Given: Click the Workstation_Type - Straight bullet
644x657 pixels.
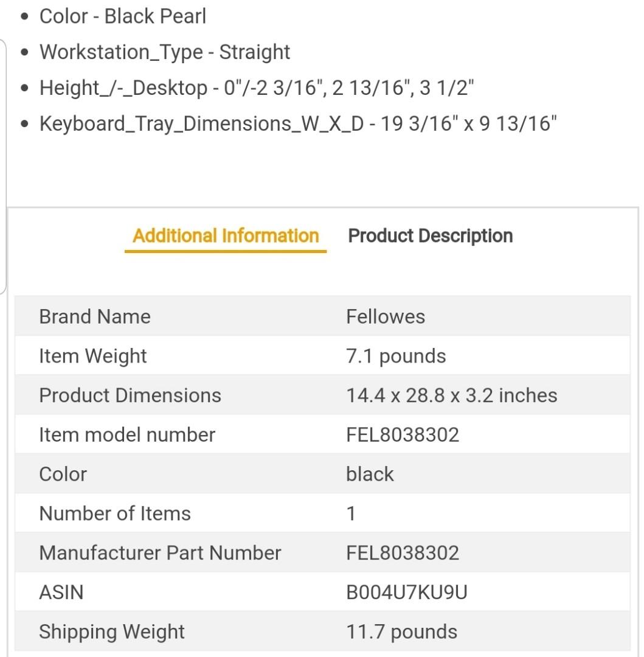Looking at the screenshot, I should [x=165, y=52].
